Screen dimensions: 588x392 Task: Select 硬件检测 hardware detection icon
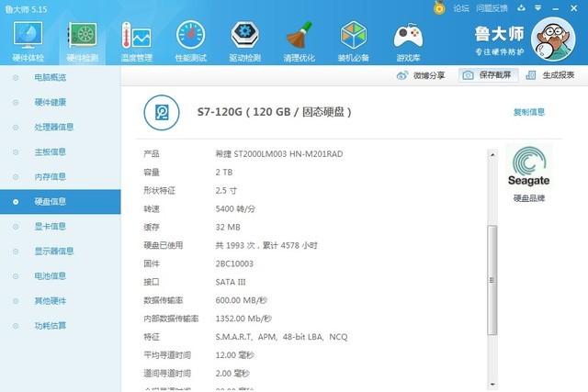82,35
